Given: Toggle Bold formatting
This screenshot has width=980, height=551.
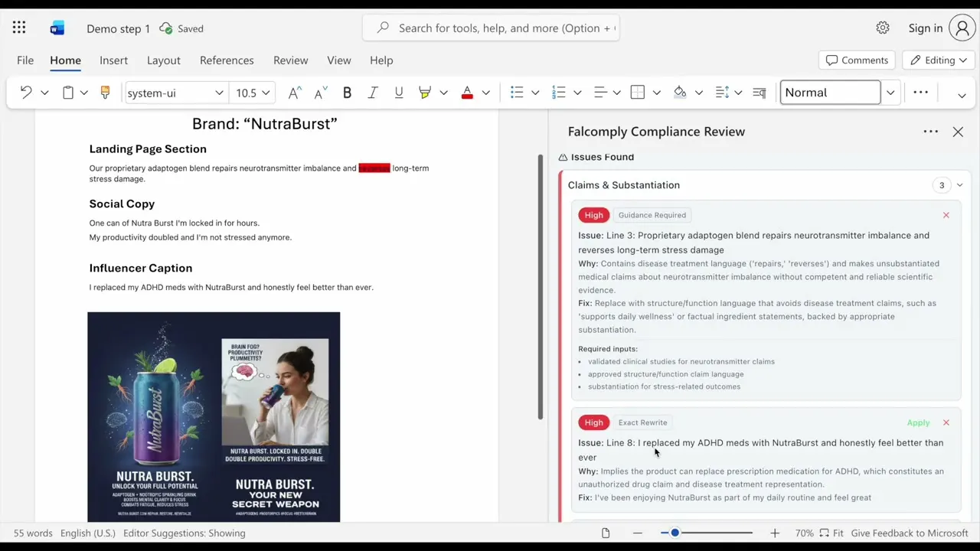Looking at the screenshot, I should pos(347,93).
